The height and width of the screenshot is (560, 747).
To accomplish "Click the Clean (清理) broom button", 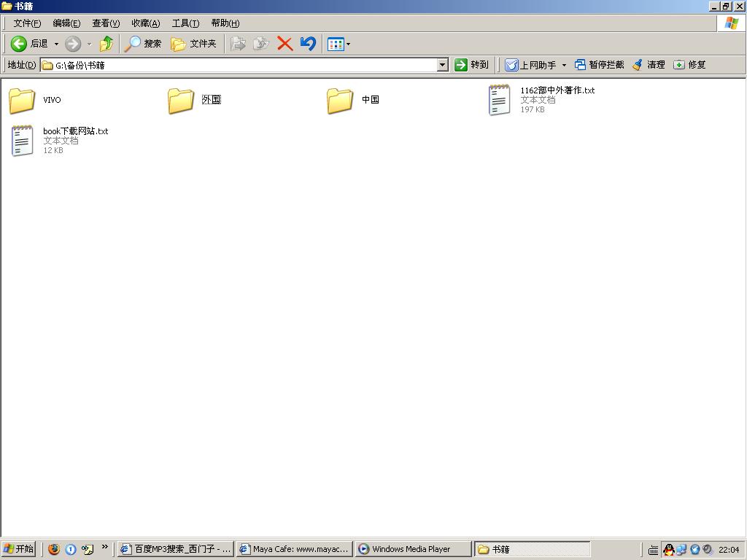I will 649,65.
